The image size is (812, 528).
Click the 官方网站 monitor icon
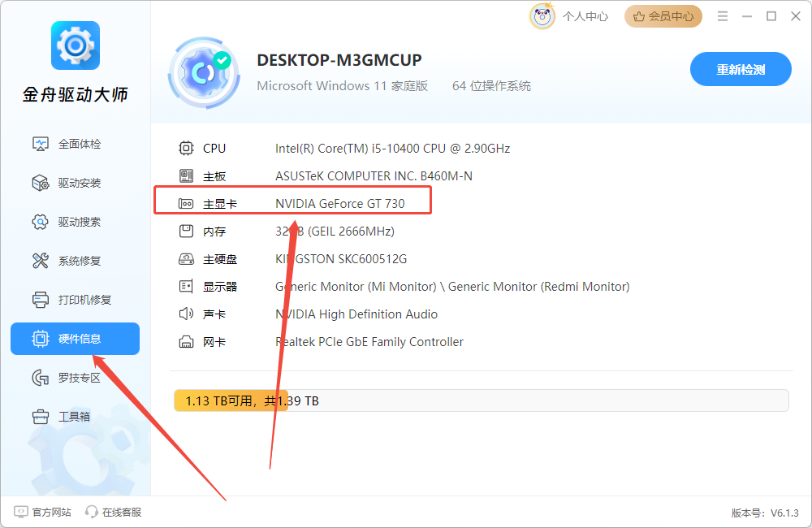(x=21, y=512)
